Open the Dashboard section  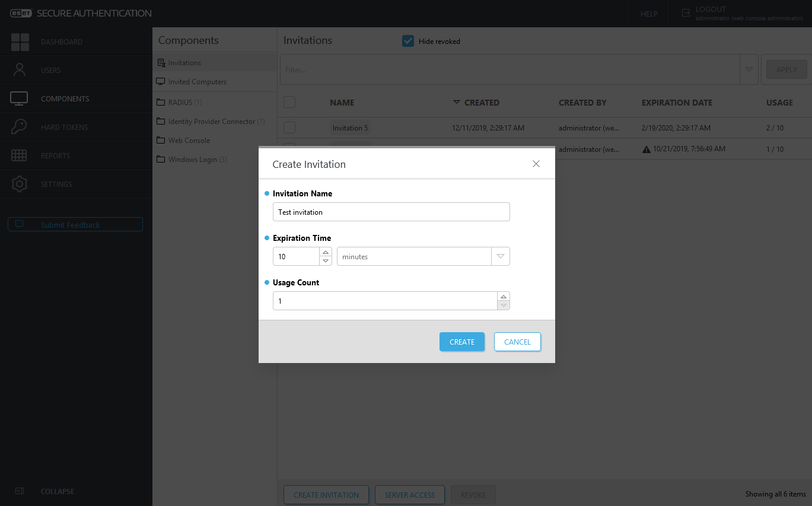click(19, 42)
